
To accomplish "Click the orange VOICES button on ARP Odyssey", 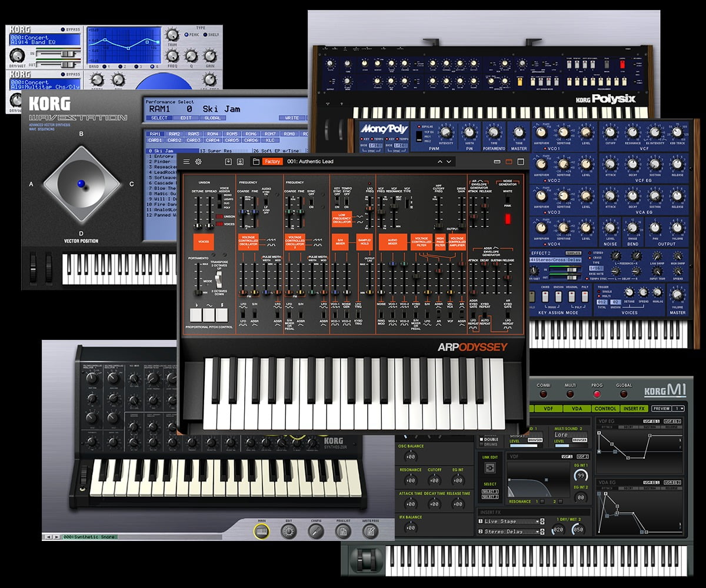I will 204,242.
